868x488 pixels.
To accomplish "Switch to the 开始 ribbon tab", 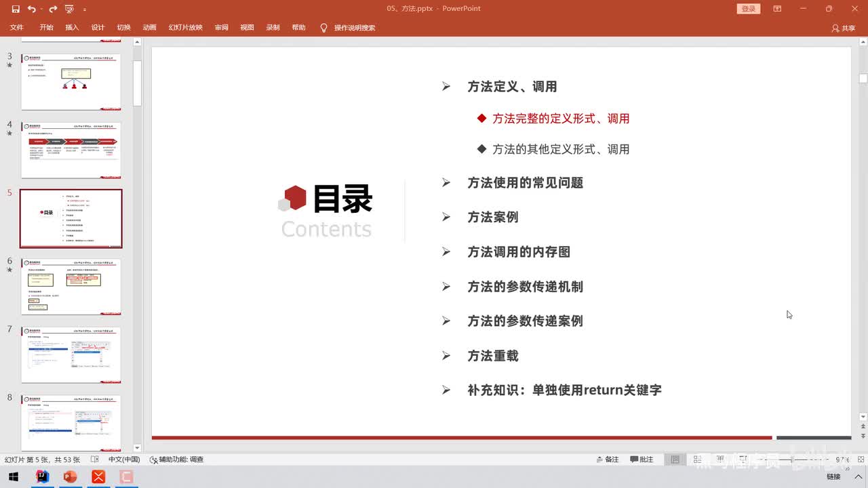I will [46, 28].
